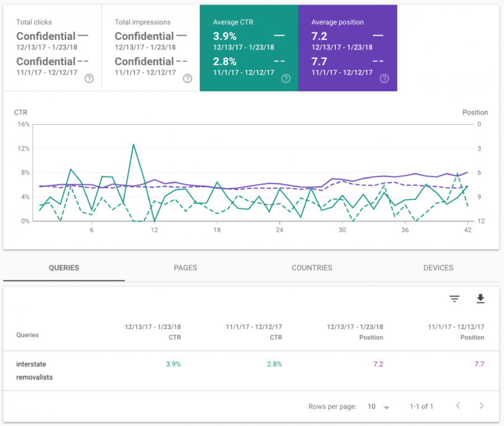Open help tooltip for Average position
This screenshot has height=426, width=504.
point(384,79)
